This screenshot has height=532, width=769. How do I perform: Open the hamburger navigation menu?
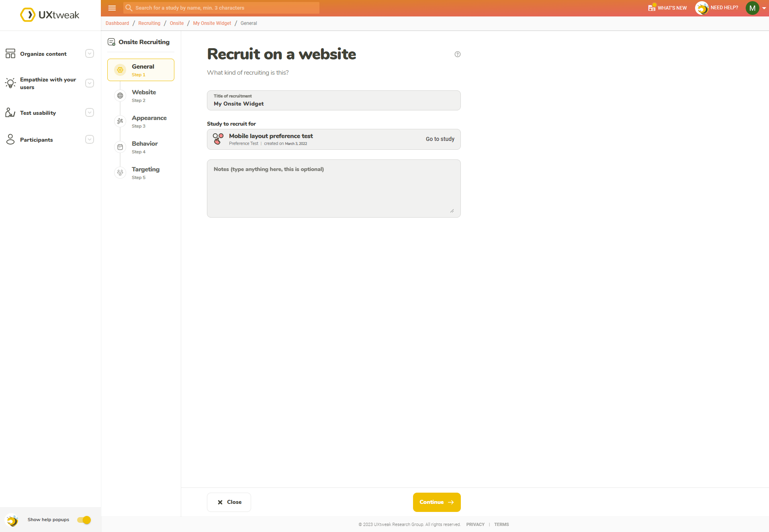112,8
